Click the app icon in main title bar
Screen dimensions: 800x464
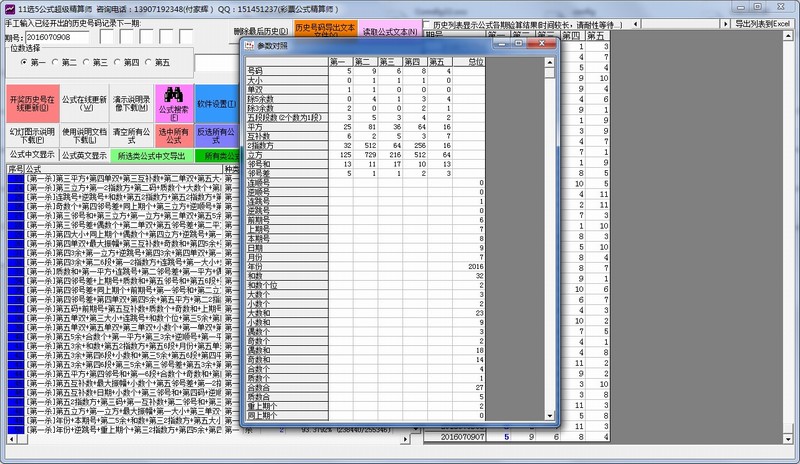(x=8, y=7)
